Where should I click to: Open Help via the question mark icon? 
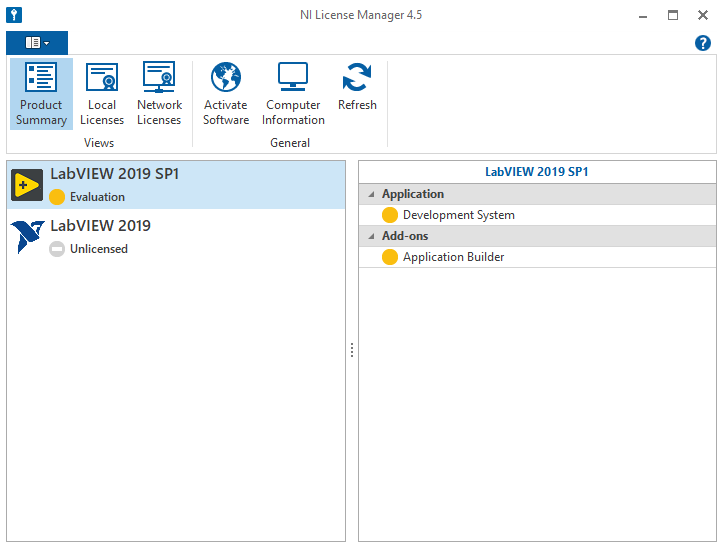coord(703,43)
